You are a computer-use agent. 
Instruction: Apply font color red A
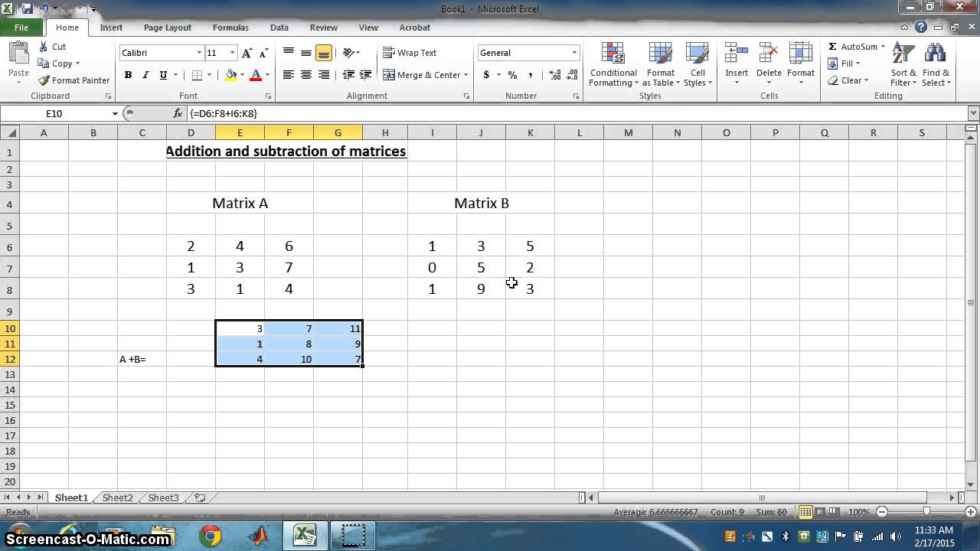click(256, 75)
